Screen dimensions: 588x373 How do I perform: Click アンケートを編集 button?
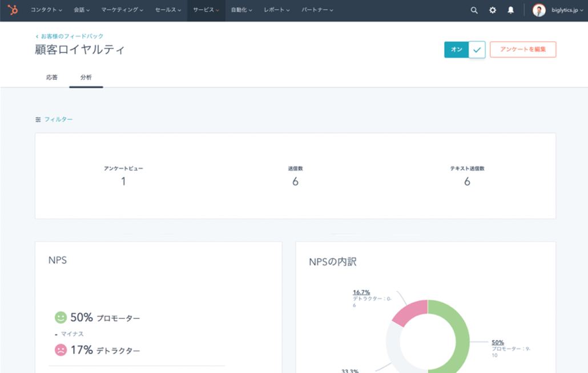523,50
